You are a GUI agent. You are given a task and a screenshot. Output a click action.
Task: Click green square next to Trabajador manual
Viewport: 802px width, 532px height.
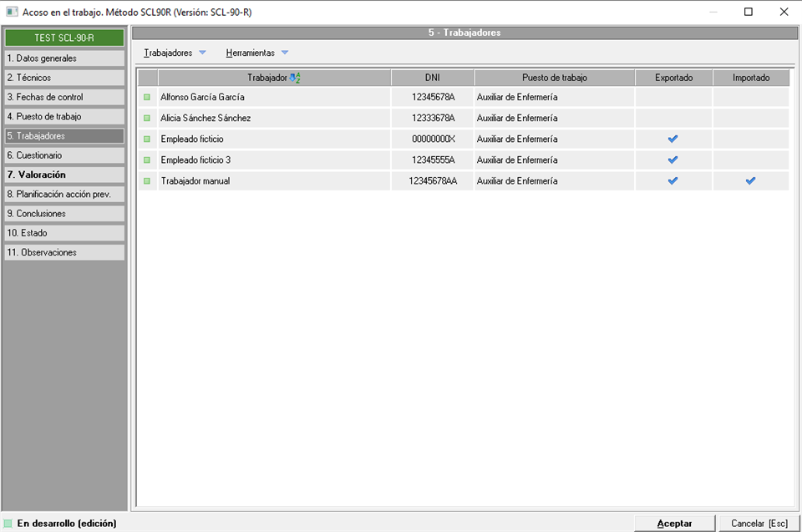tap(147, 180)
